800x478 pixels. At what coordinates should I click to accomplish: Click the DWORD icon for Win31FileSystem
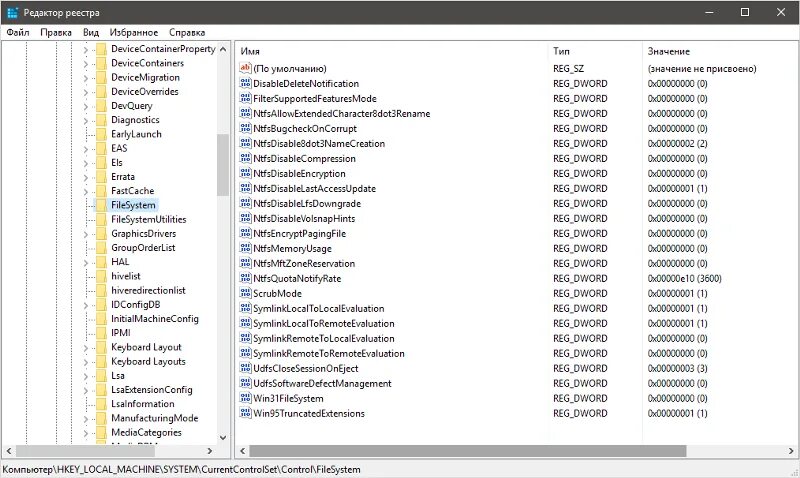click(245, 398)
